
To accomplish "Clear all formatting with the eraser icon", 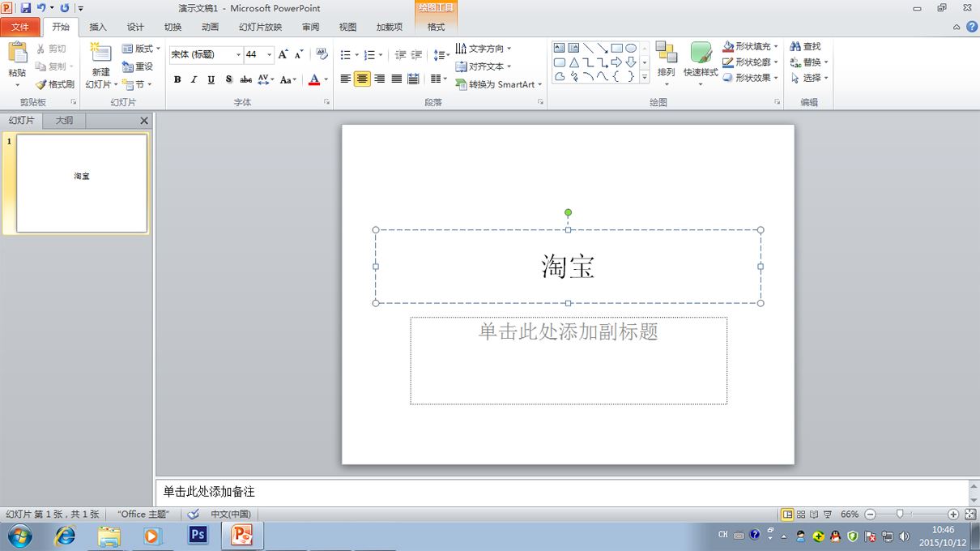I will pos(322,54).
